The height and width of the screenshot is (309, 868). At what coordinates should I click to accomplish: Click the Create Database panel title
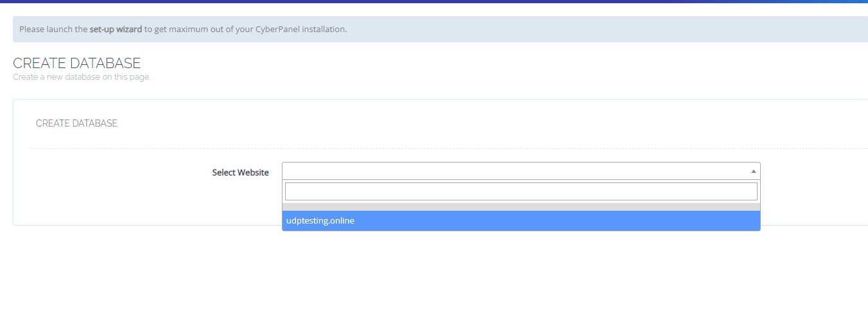(x=76, y=123)
